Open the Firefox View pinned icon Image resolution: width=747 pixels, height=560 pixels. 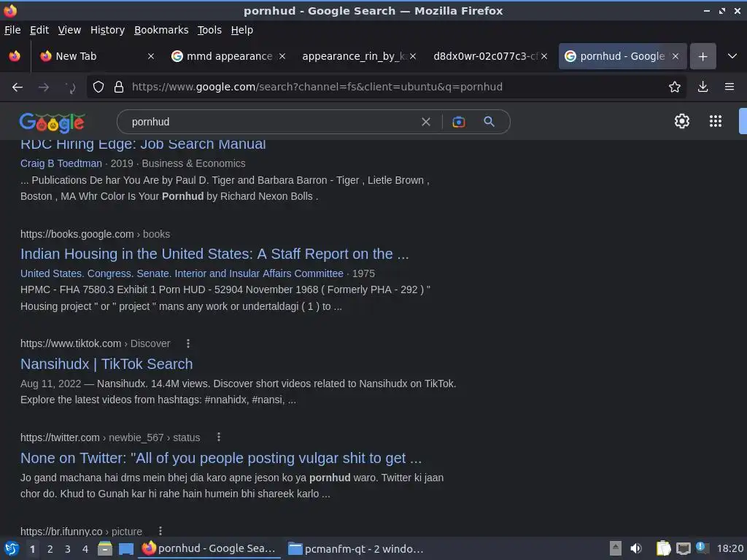coord(15,56)
